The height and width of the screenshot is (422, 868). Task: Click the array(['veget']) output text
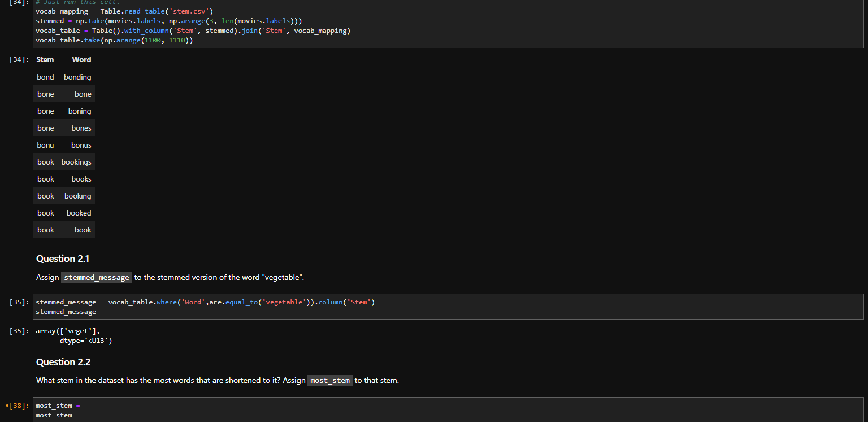(68, 331)
